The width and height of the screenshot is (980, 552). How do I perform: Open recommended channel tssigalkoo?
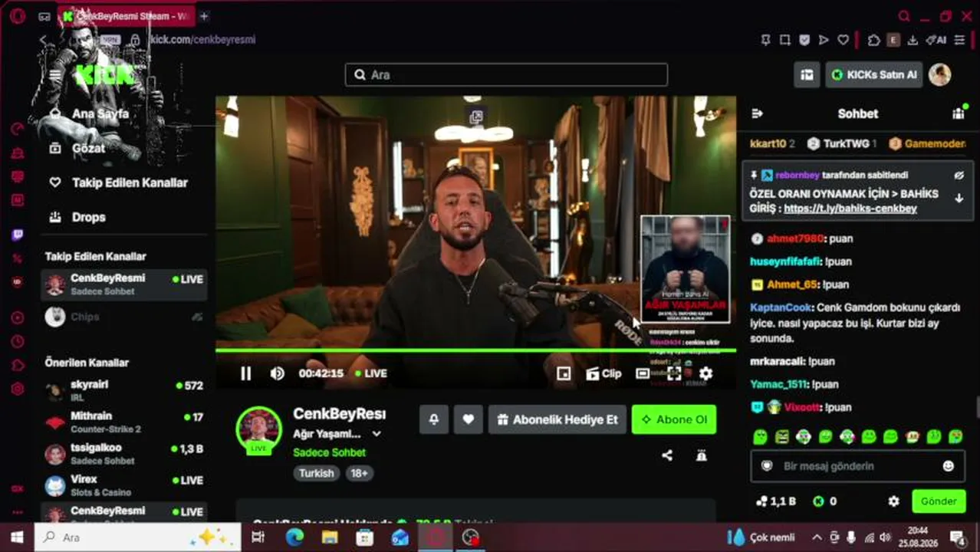click(x=123, y=454)
